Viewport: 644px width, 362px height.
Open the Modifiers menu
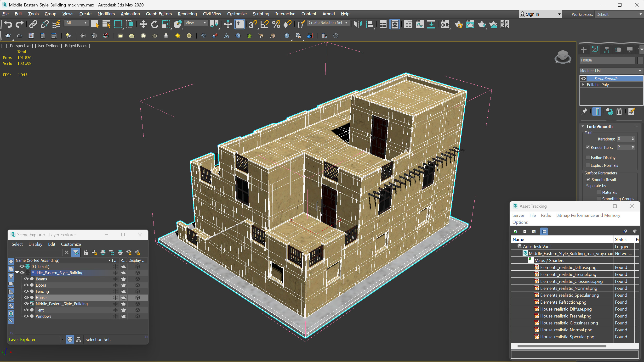point(106,14)
